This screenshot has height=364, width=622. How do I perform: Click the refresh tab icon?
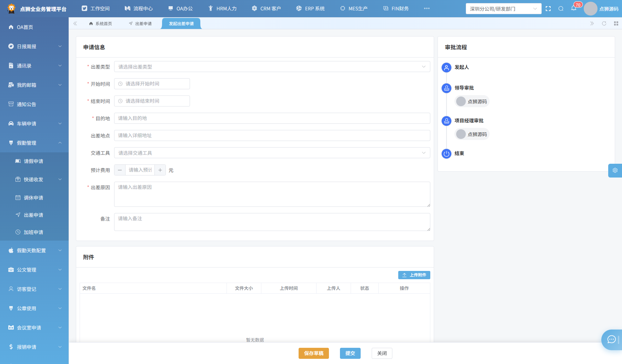coord(604,23)
